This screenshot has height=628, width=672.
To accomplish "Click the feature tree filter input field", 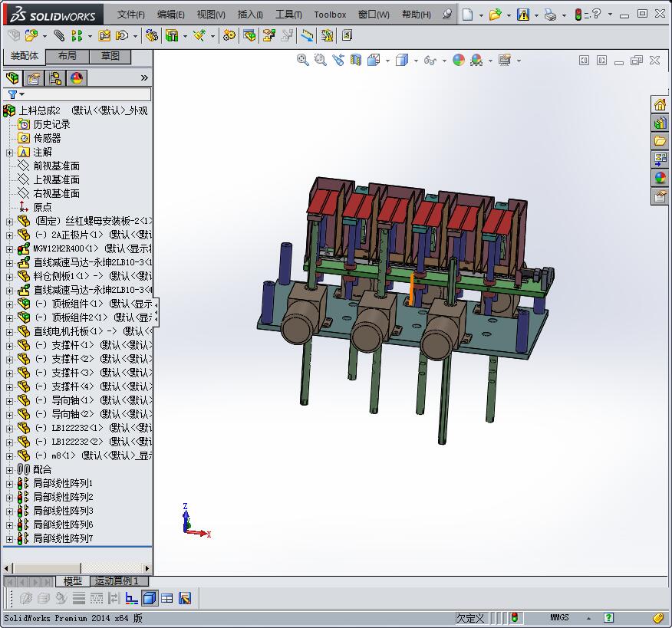I will pos(77,94).
